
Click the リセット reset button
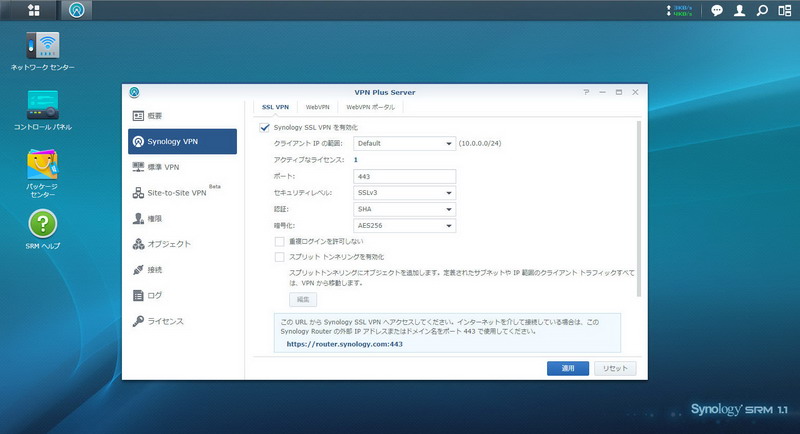coord(615,368)
